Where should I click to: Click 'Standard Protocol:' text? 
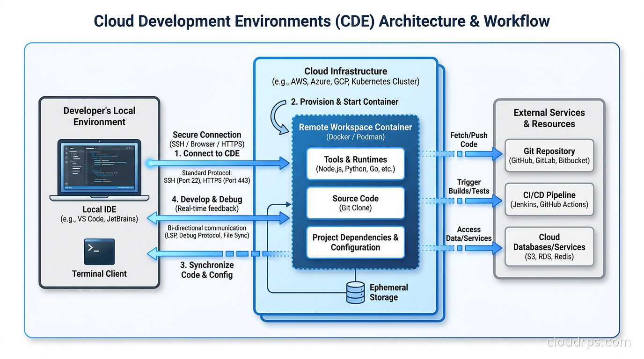207,173
